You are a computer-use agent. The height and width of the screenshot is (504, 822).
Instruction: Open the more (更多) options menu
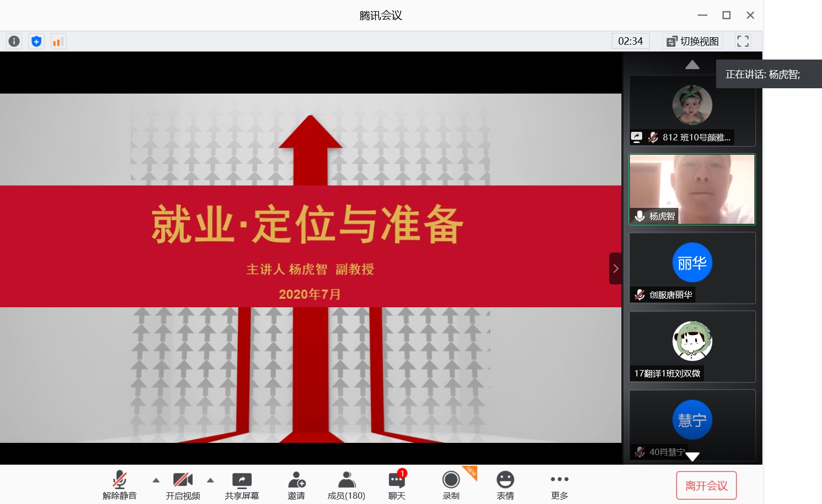(559, 486)
